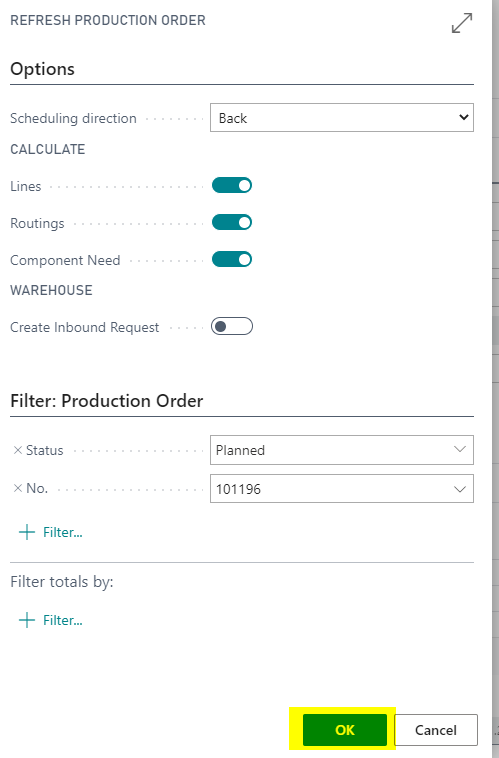This screenshot has height=758, width=499.
Task: Toggle the Lines calculation switch
Action: point(232,186)
